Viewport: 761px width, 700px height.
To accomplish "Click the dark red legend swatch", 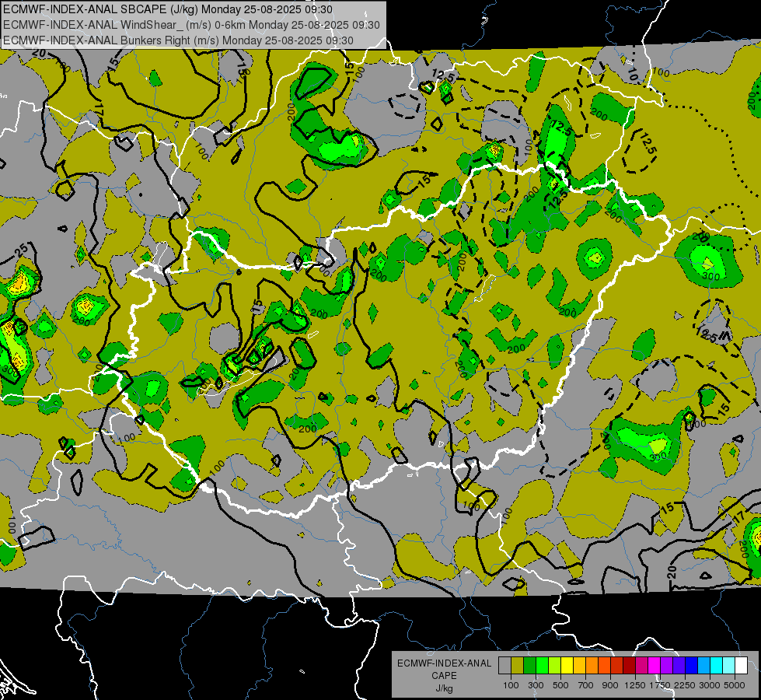I will click(x=630, y=666).
